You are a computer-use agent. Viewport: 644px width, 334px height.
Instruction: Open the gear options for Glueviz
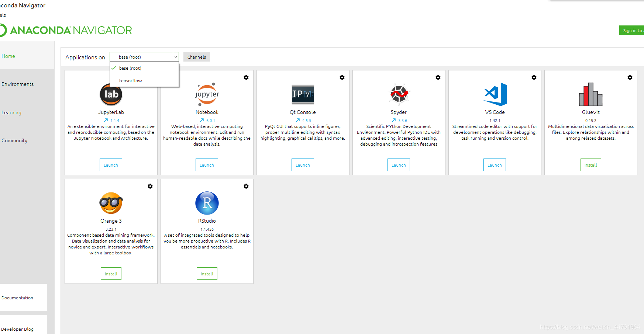tap(630, 77)
